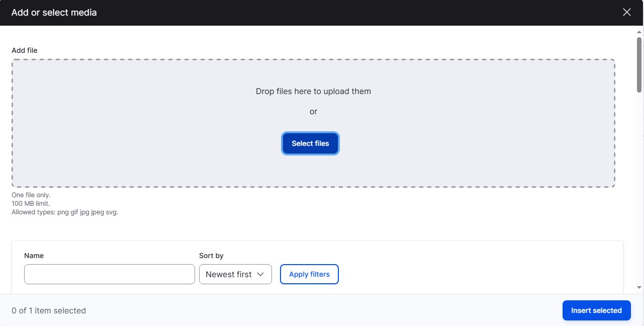The image size is (644, 326).
Task: Click the 'Sort by' label
Action: tap(211, 256)
